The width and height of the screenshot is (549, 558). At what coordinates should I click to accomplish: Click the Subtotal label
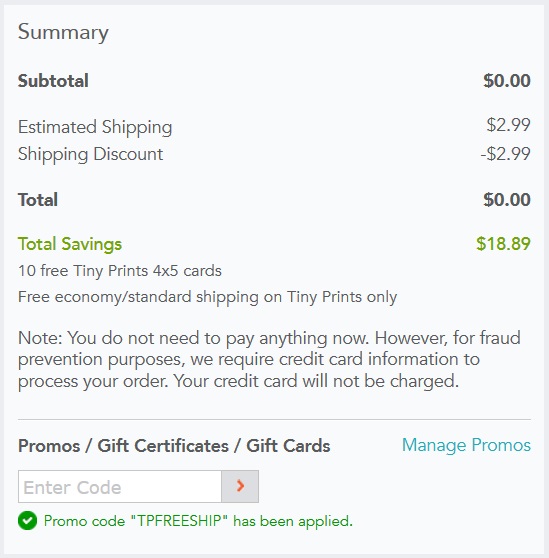click(53, 81)
